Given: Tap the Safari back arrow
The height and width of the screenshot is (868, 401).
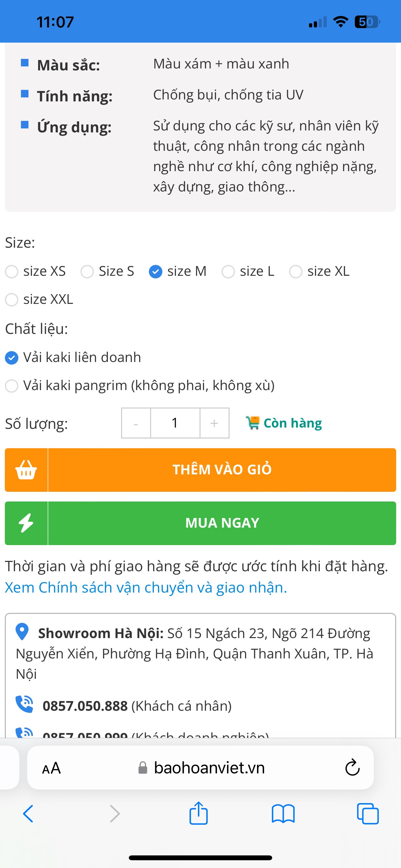Looking at the screenshot, I should pyautogui.click(x=28, y=814).
